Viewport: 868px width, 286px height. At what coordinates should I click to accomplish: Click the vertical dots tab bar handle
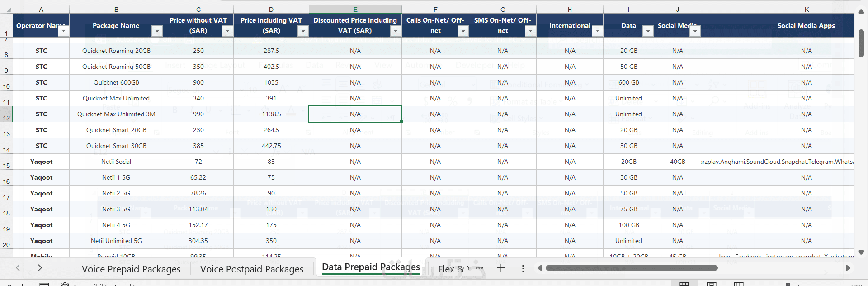click(523, 269)
